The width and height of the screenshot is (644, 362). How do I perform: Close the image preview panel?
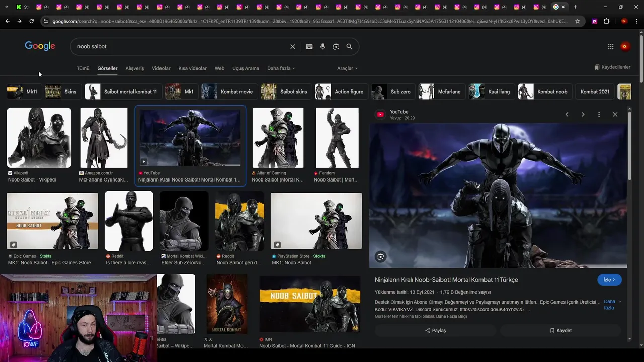pyautogui.click(x=615, y=115)
